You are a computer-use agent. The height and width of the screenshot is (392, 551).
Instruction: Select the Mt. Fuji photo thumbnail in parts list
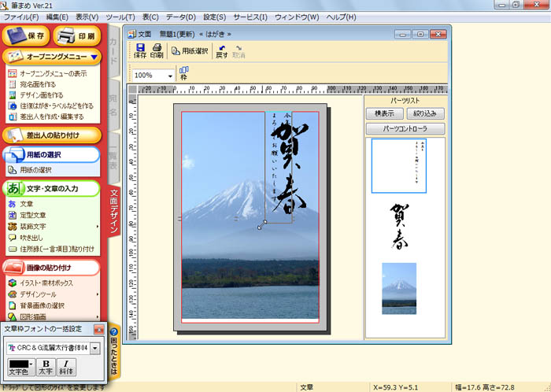tap(399, 289)
